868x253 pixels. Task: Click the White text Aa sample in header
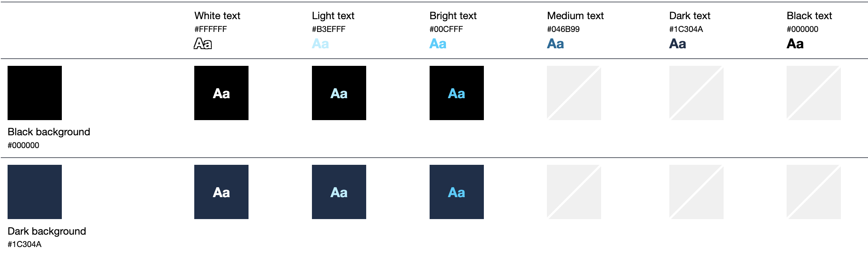coord(203,43)
